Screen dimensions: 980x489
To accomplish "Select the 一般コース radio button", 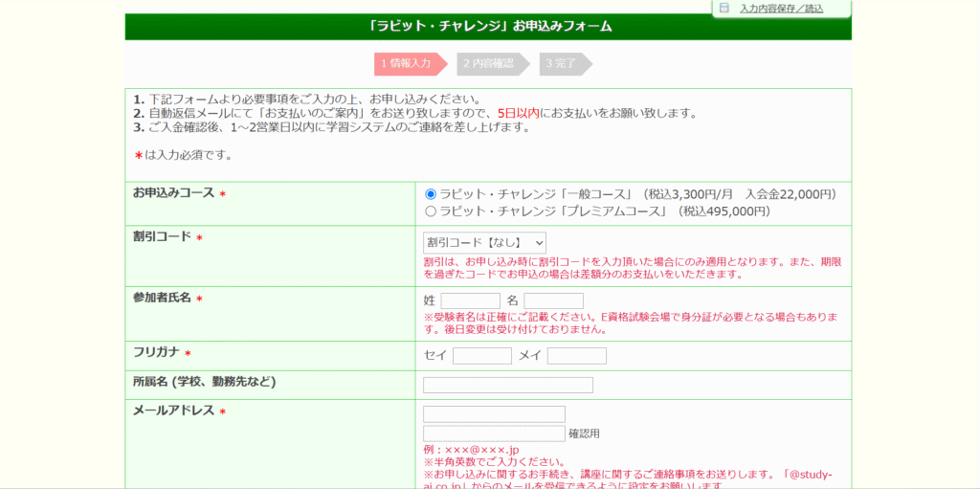I will (x=431, y=194).
